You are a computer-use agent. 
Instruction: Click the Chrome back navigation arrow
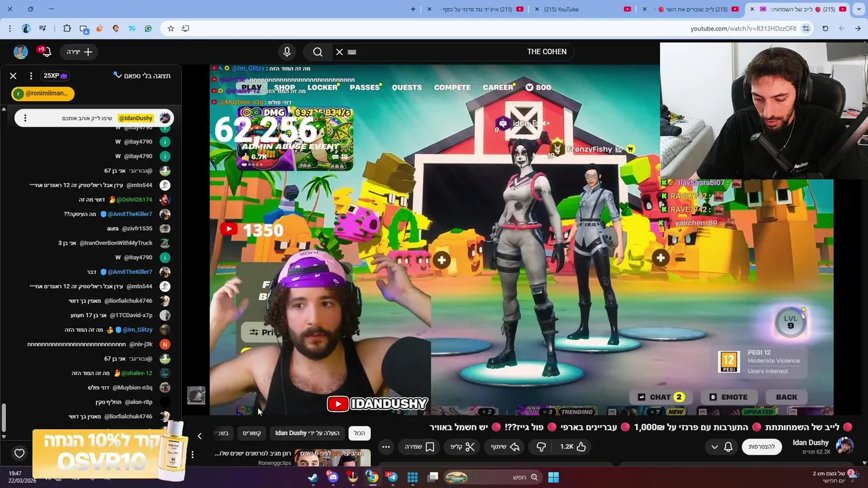point(858,28)
